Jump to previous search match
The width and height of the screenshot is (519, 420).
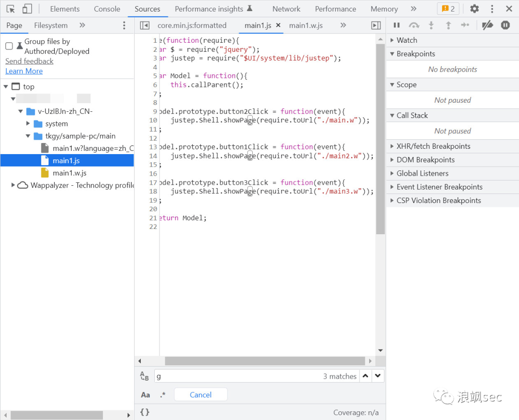[365, 376]
